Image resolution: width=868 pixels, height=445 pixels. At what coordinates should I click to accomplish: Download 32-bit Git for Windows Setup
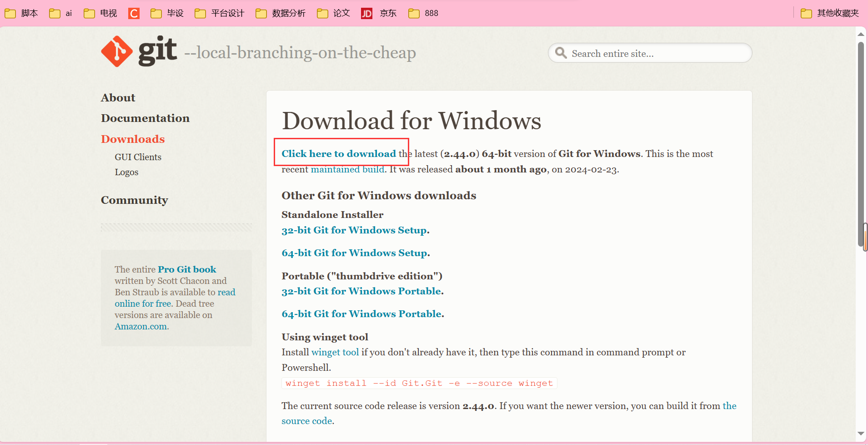coord(354,230)
